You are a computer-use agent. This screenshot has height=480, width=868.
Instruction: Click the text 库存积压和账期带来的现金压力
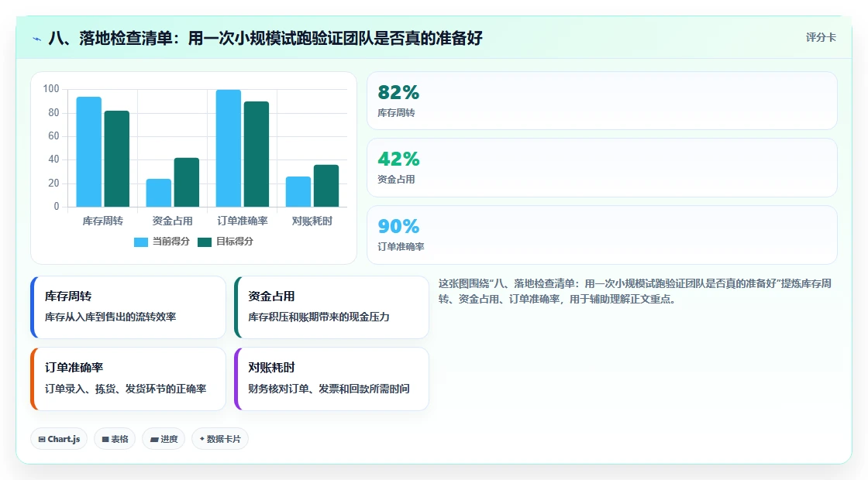pos(319,317)
